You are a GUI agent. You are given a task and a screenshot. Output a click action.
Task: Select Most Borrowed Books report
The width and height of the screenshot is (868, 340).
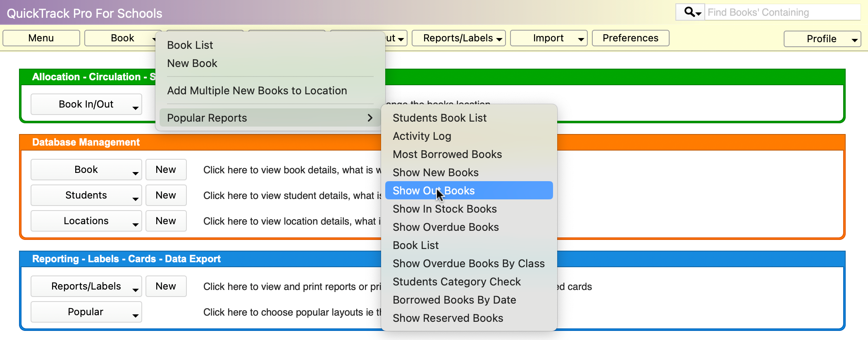tap(447, 154)
